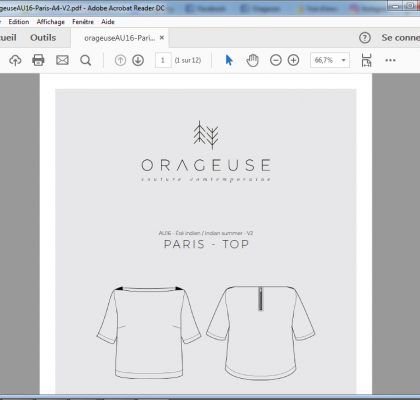Image resolution: width=420 pixels, height=400 pixels.
Task: Open the Fenêtre menu
Action: coord(83,22)
